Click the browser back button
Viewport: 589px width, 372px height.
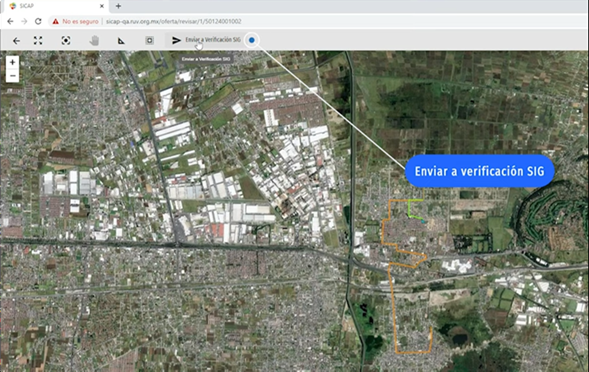pos(11,21)
